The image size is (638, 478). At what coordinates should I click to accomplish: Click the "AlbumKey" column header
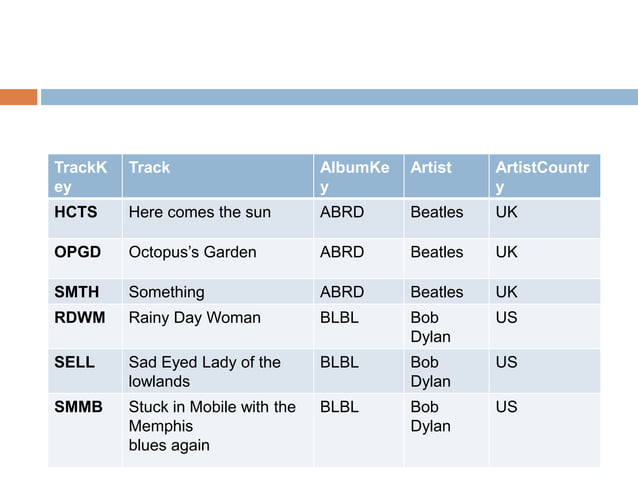[x=354, y=177]
